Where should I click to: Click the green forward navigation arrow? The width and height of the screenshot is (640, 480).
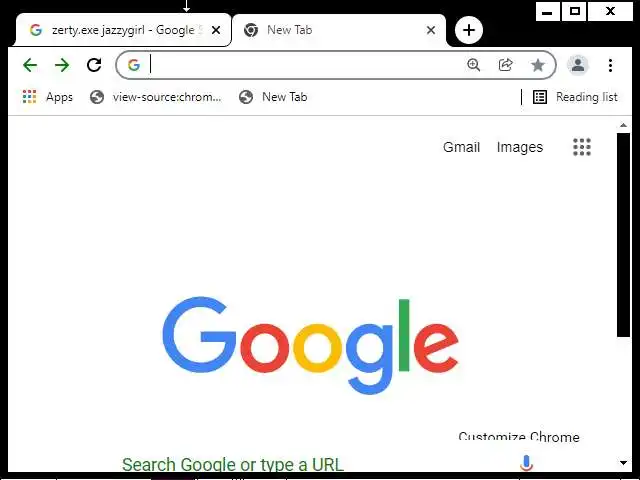(62, 65)
